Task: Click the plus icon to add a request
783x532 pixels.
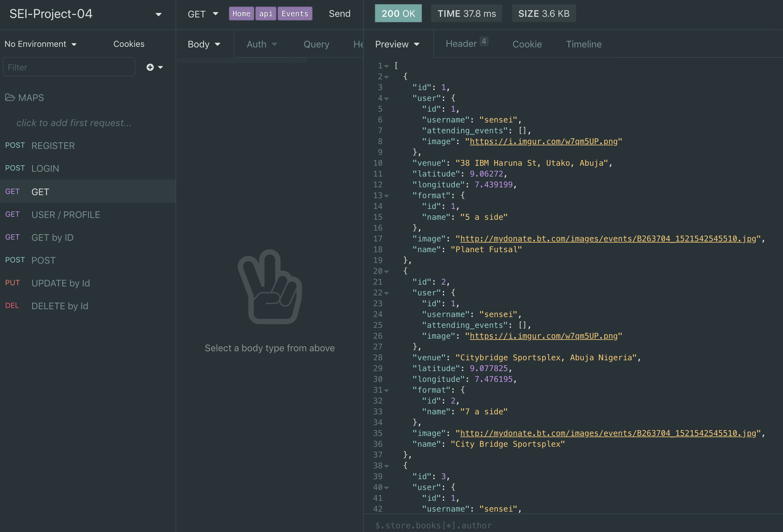Action: point(150,67)
